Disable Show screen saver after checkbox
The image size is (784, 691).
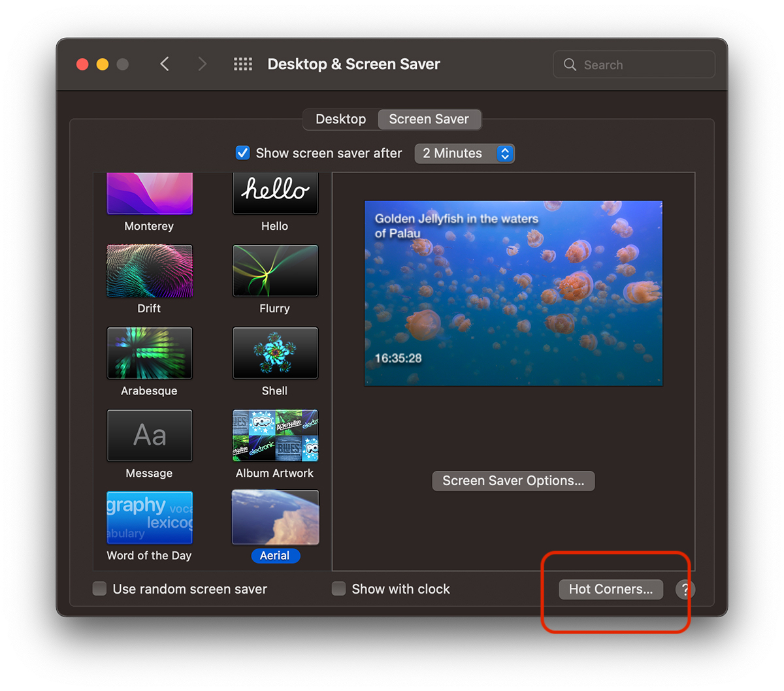coord(242,153)
